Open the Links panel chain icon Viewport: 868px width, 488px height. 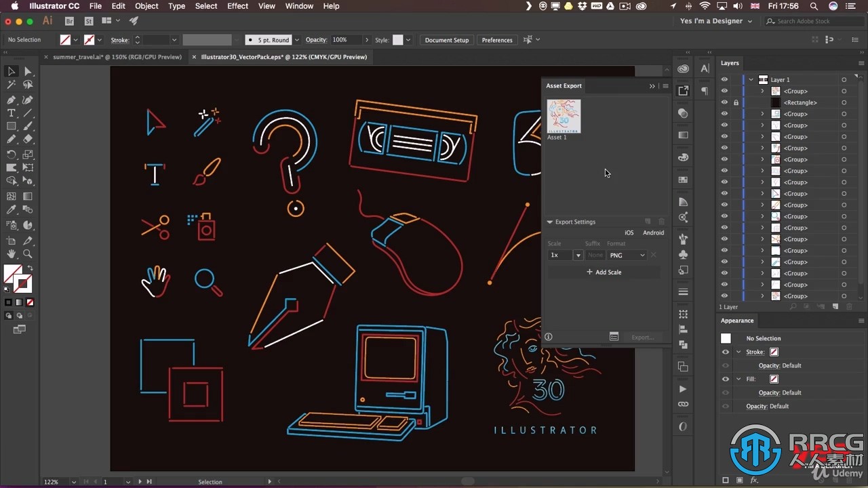pos(683,404)
